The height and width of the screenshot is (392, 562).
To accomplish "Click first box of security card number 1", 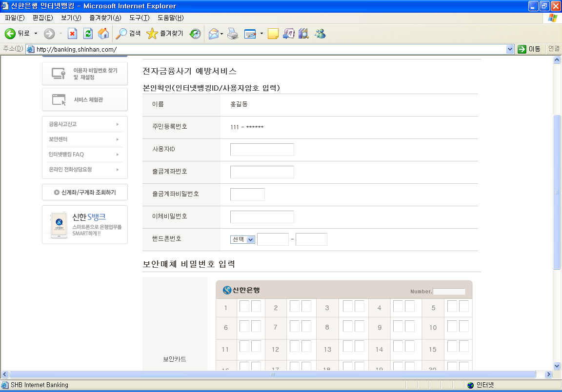I will click(244, 306).
